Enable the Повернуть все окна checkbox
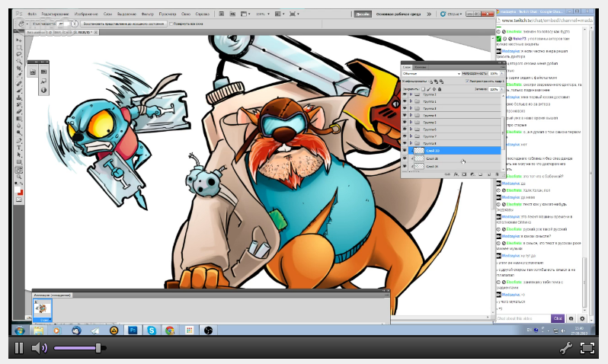The height and width of the screenshot is (364, 608). (x=171, y=24)
